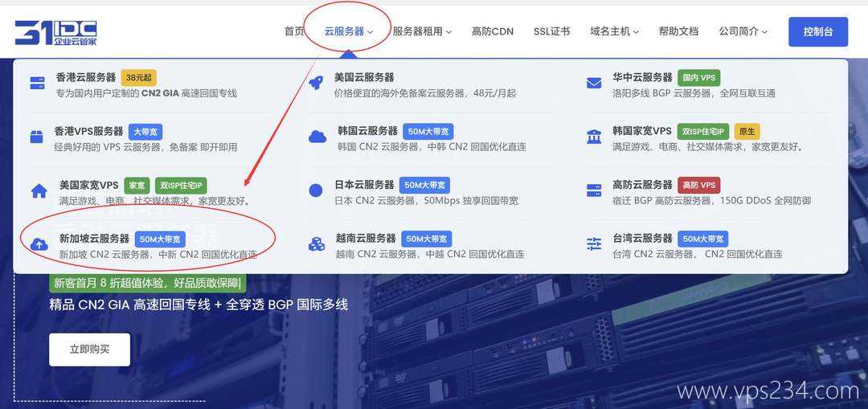Open the SSL证书 menu item
Screen dimensions: 868x409
point(552,31)
